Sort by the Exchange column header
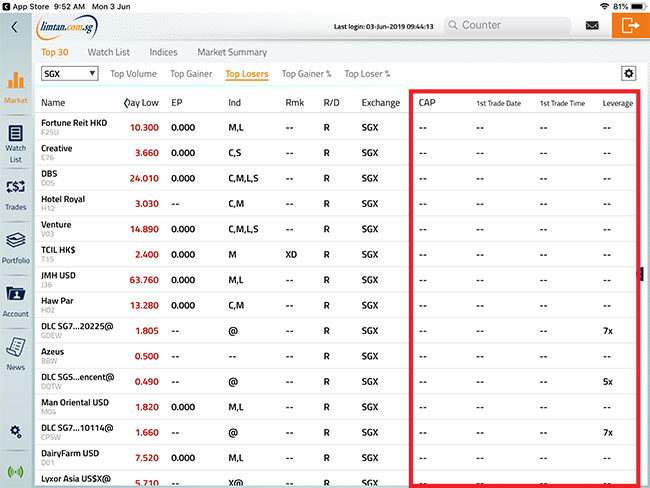This screenshot has width=650, height=488. (x=381, y=103)
